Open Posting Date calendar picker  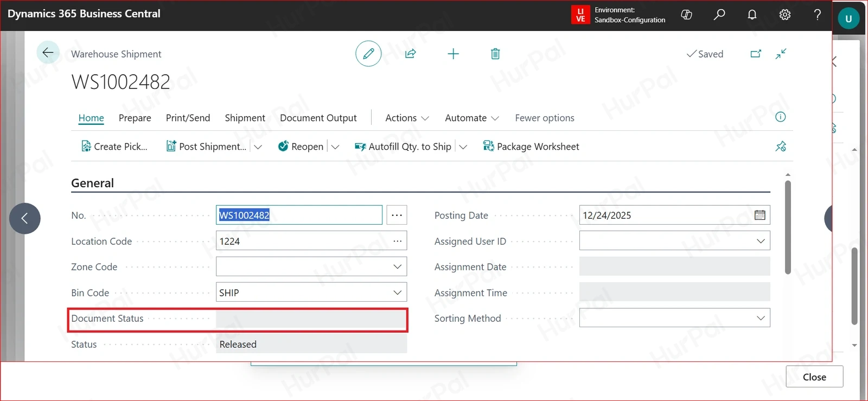[760, 215]
